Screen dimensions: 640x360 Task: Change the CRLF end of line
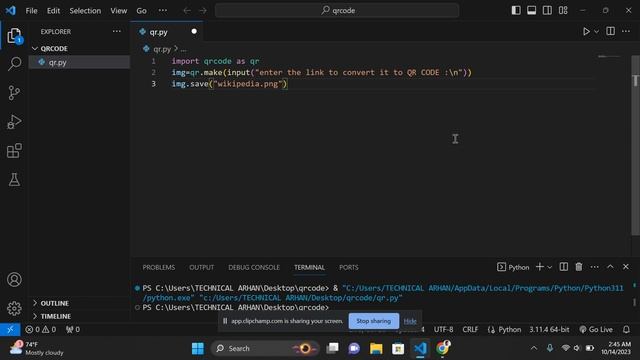point(470,329)
